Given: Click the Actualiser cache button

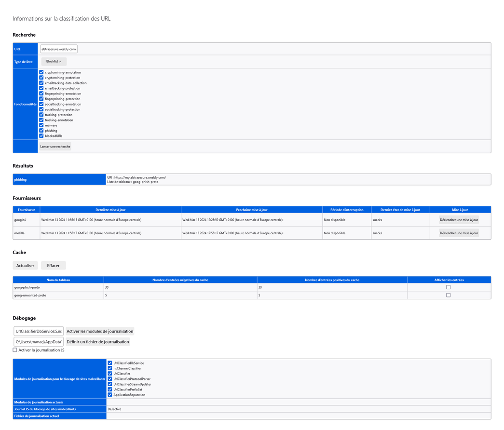Looking at the screenshot, I should coord(26,266).
